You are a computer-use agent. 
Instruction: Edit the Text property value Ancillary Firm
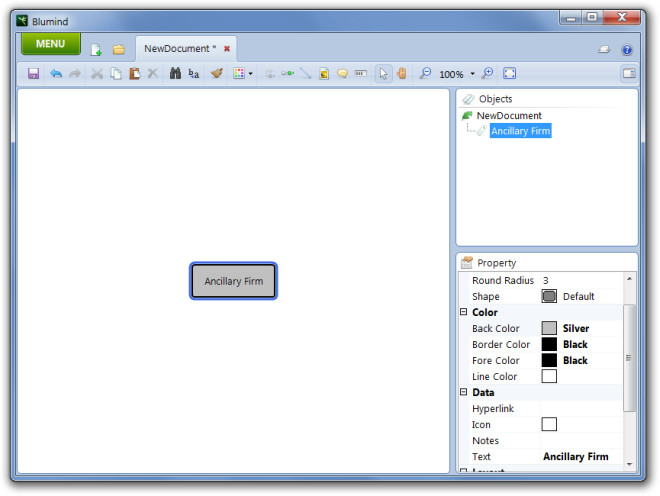(x=581, y=456)
